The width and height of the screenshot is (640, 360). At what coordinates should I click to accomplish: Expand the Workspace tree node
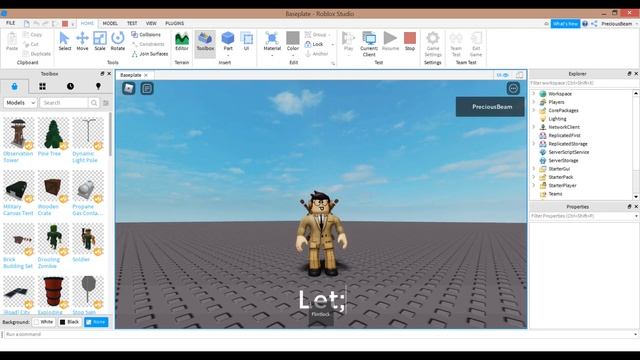[x=534, y=93]
